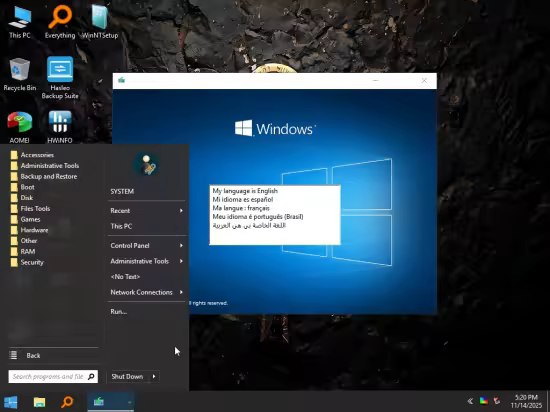Select Meu idioma é português (Brasil)
Viewport: 550px width, 412px height.
click(258, 216)
